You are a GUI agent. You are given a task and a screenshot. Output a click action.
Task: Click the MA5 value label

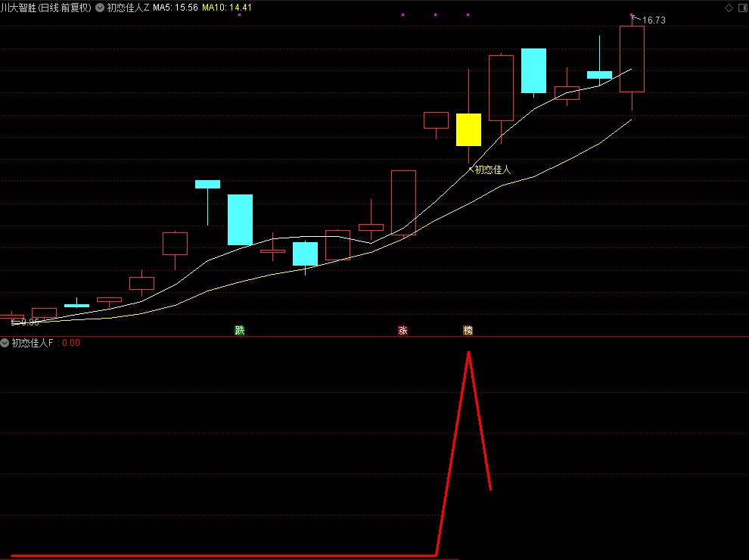(x=176, y=8)
